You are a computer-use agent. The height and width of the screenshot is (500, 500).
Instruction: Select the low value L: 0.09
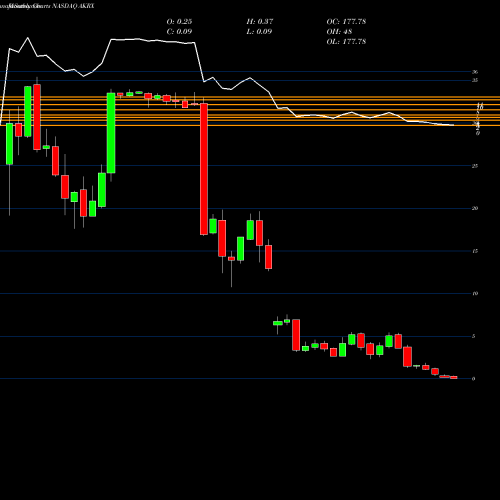tap(259, 31)
